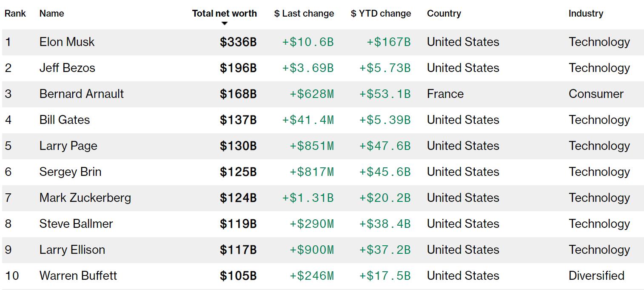Click Steve Ballmer's name
The width and height of the screenshot is (644, 290).
(x=76, y=224)
